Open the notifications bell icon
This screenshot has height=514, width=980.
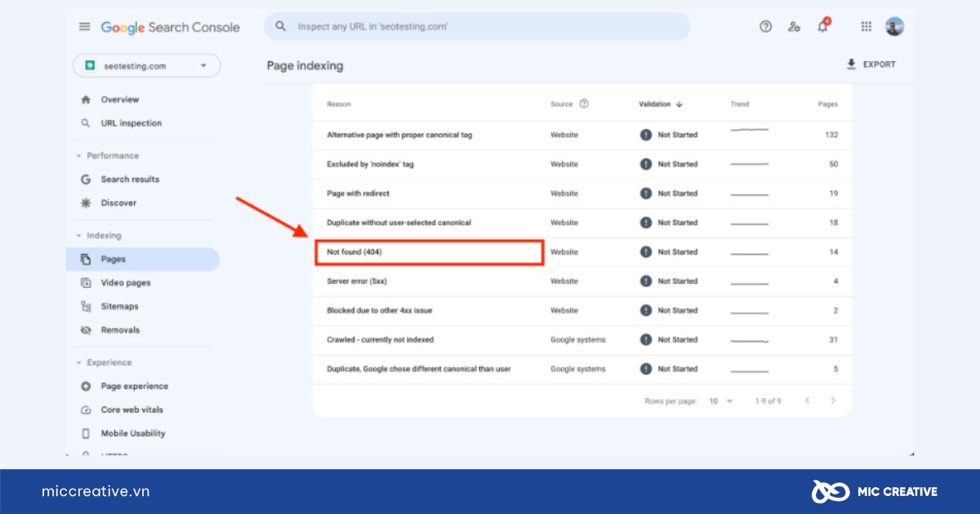click(823, 26)
